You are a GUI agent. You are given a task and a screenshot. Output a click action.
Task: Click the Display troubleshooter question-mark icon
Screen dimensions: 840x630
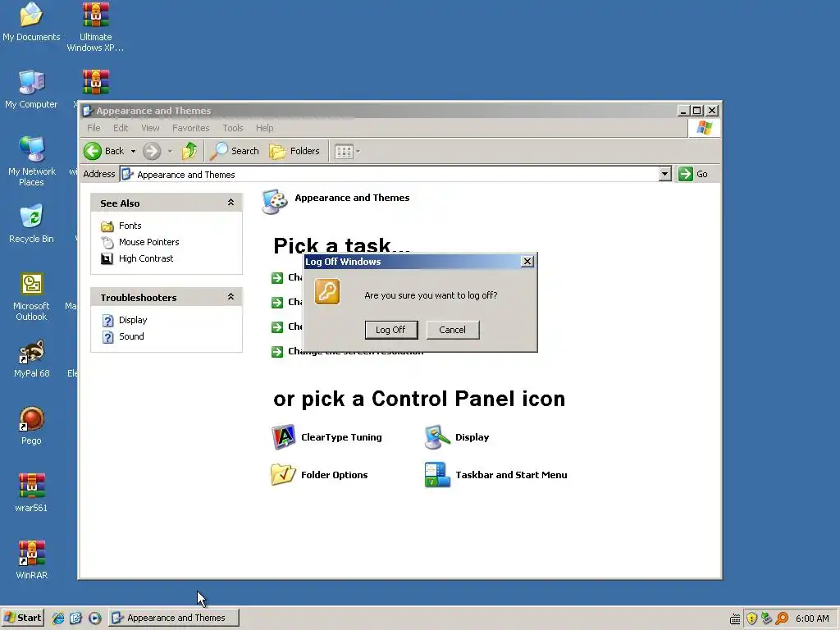(108, 321)
